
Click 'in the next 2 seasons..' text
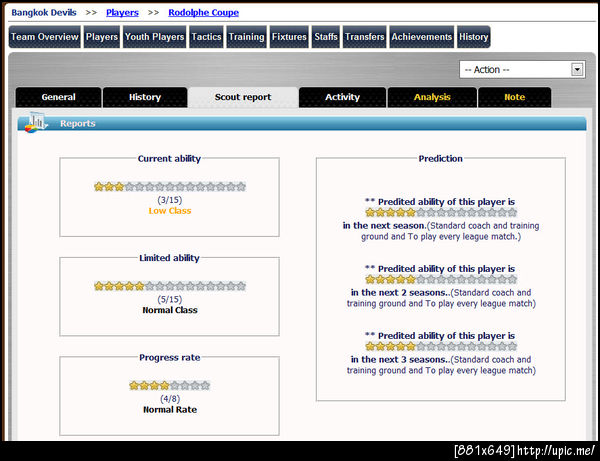coord(400,293)
